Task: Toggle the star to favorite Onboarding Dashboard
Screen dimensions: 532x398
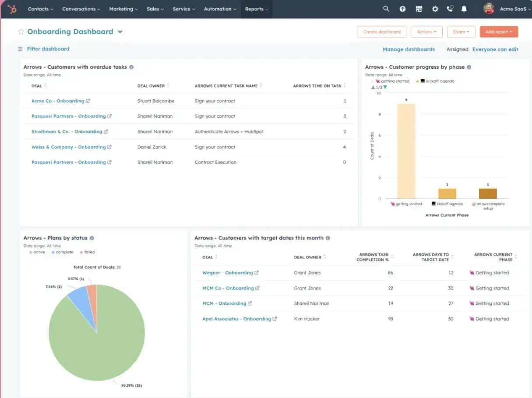Action: [x=21, y=32]
